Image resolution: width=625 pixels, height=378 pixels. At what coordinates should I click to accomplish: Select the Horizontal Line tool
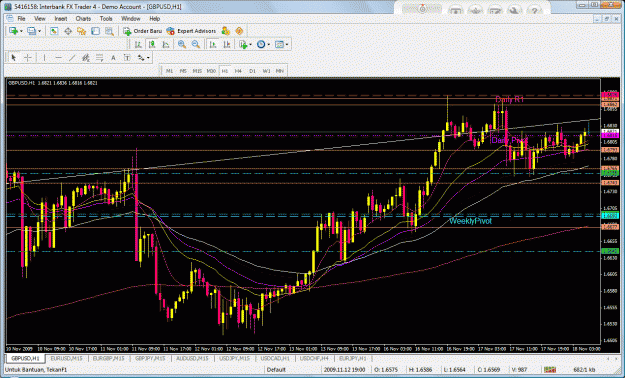click(x=58, y=58)
